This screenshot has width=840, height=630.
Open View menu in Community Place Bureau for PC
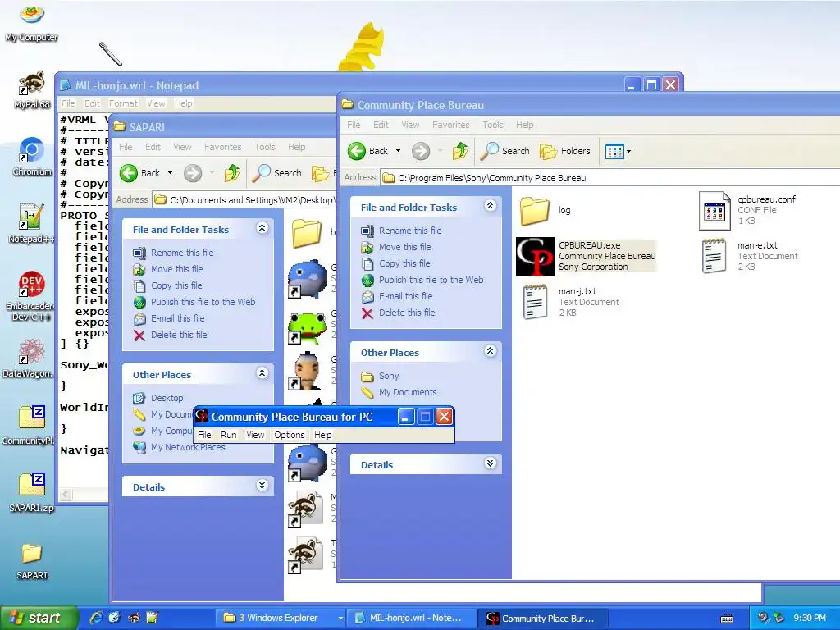[x=255, y=435]
